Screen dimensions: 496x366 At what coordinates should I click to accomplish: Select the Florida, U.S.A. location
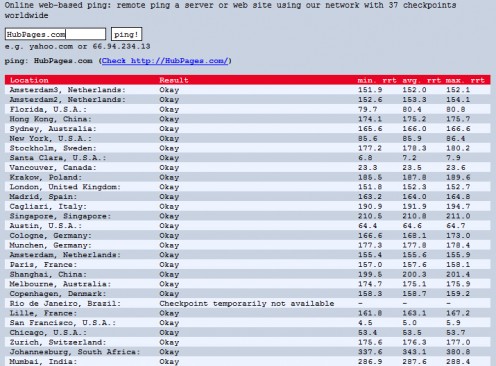coord(48,109)
